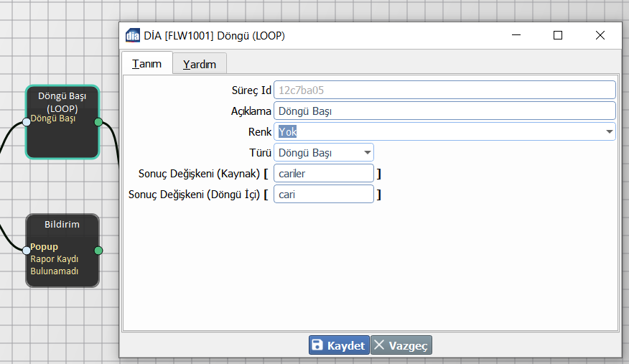Screen dimensions: 629x364
Task: Close the Döngü (LOOP) dialog
Action: pyautogui.click(x=600, y=35)
